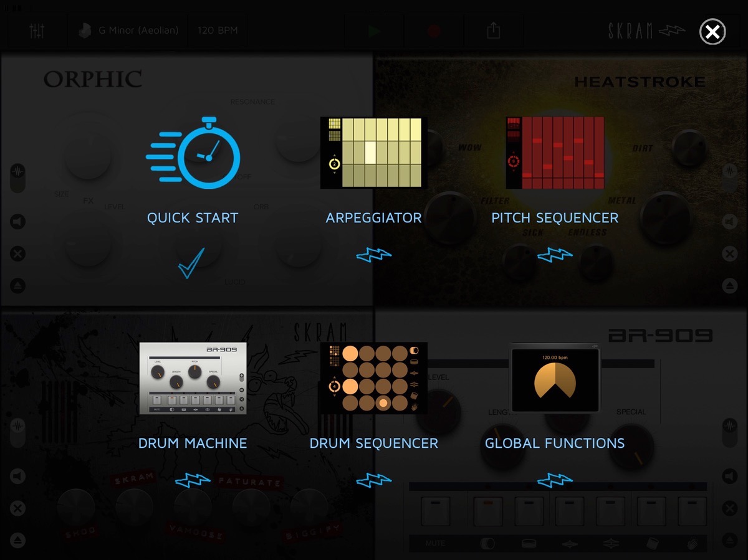Close the help overlay with the X

click(712, 31)
